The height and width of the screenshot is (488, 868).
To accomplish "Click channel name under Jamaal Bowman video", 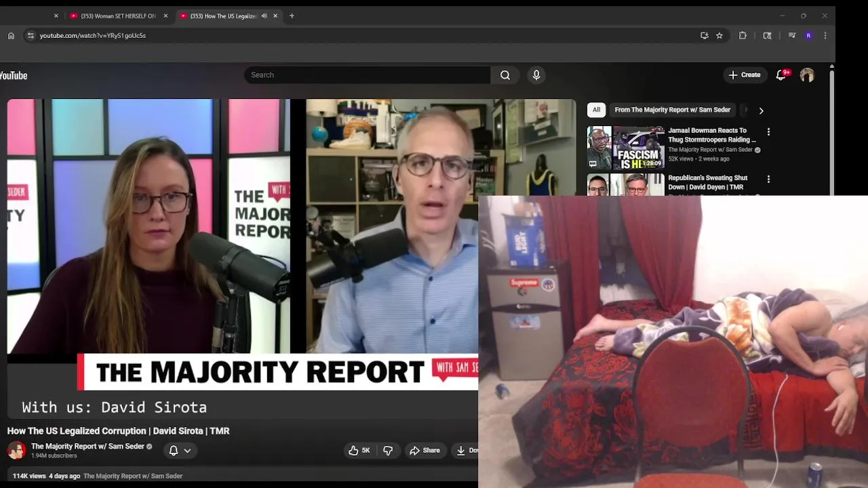I will click(711, 150).
